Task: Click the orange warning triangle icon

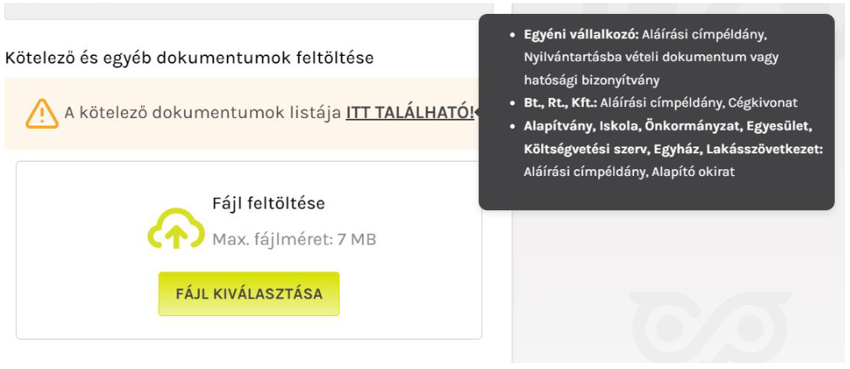Action: [42, 114]
